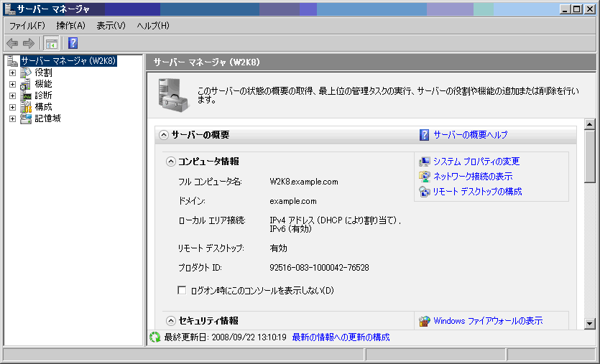Click the 記憶域 node icon in tree
Viewport: 600px width, 364px height.
point(26,118)
